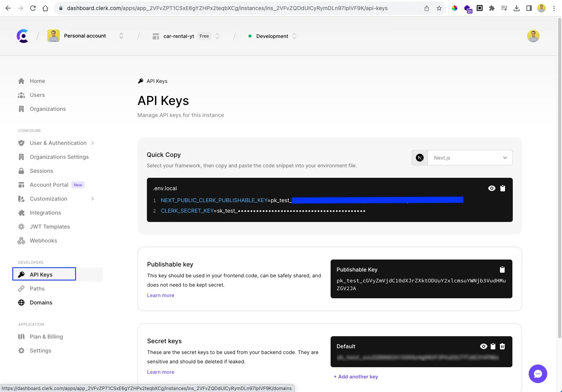Click the New badge beside Account Portal
This screenshot has width=562, height=392.
point(78,185)
